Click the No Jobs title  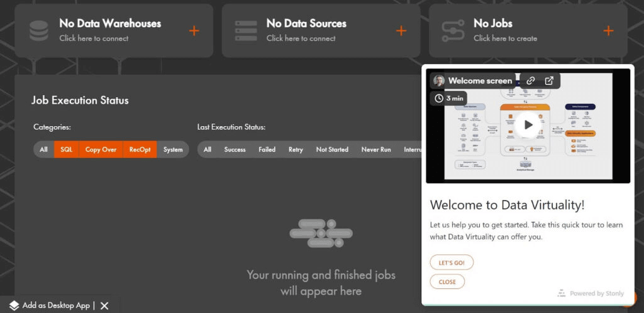(x=493, y=23)
